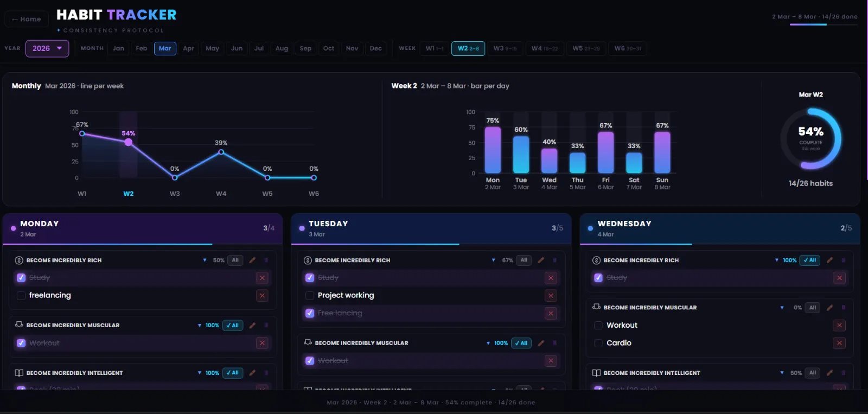Collapse Monday's Become Incredibly Muscular group arrow

199,326
